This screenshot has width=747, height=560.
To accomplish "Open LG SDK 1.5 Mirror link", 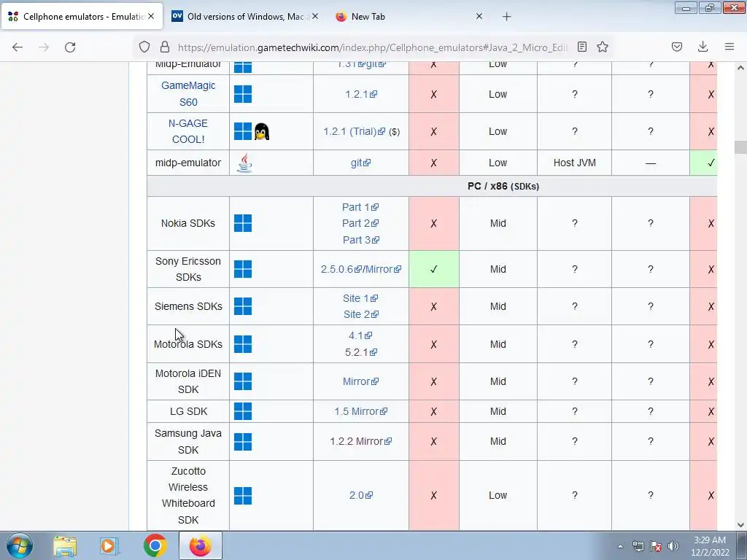I will (360, 411).
